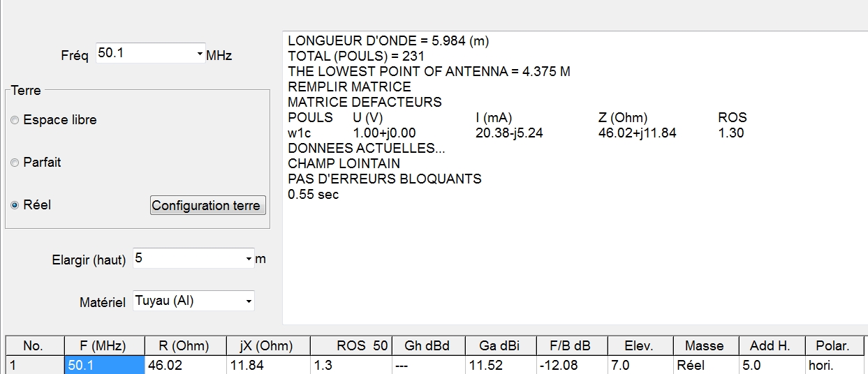Select the Réel ground radio button

(x=31, y=205)
